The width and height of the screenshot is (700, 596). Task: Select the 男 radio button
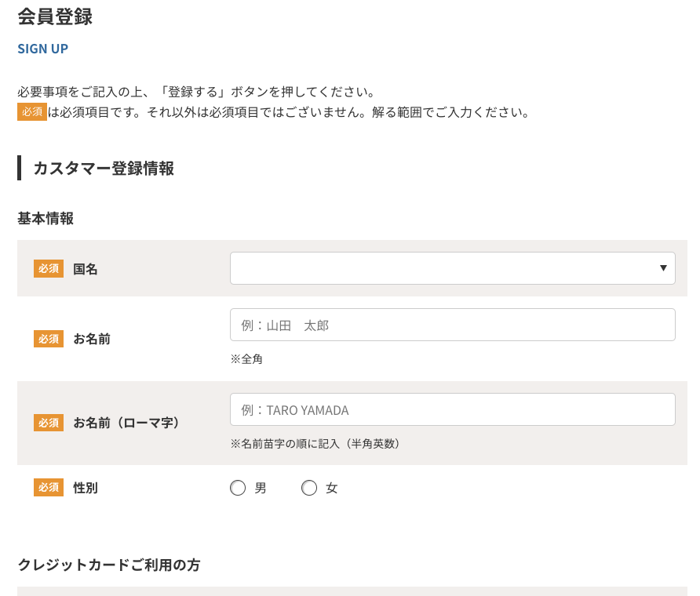(238, 489)
